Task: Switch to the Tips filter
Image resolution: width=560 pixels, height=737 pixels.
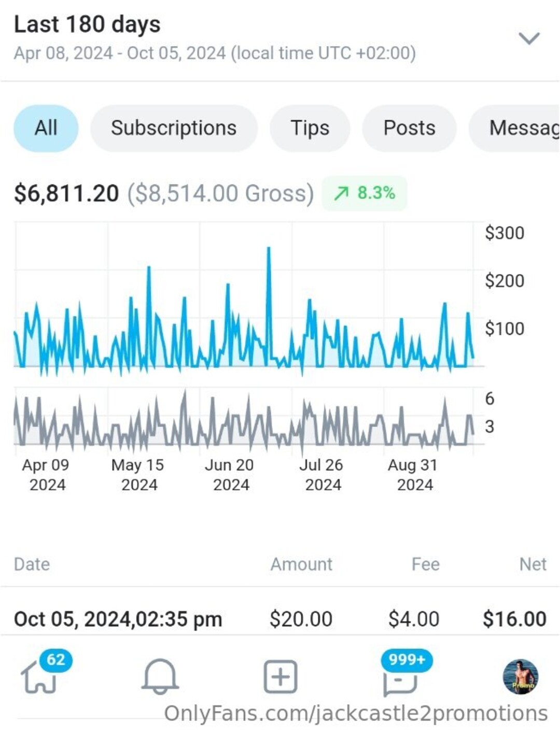Action: [310, 128]
